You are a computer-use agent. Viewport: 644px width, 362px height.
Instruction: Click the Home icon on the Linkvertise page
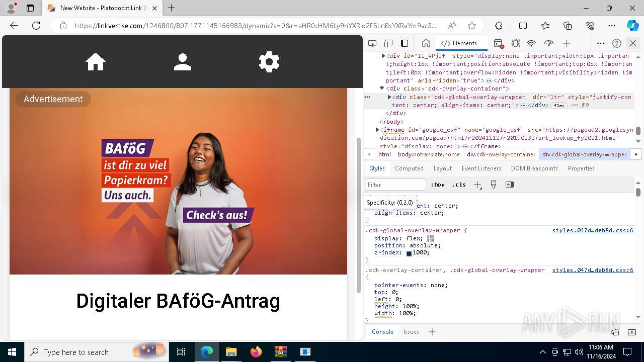click(x=96, y=62)
